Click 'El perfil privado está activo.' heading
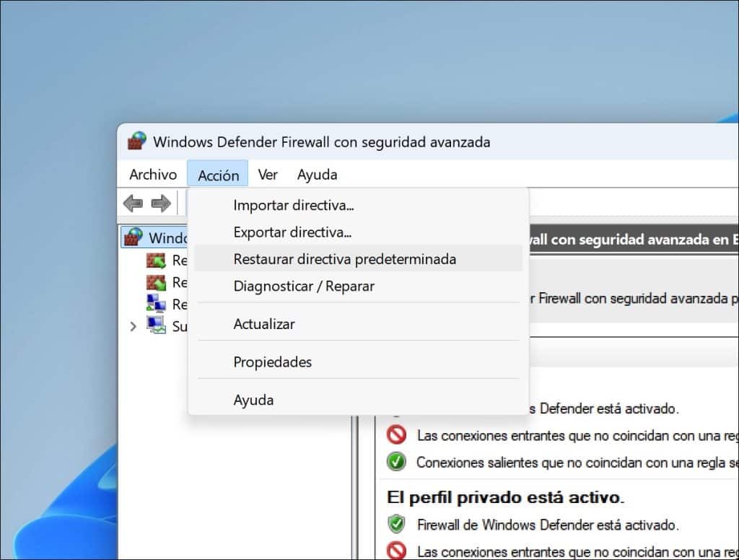 505,497
